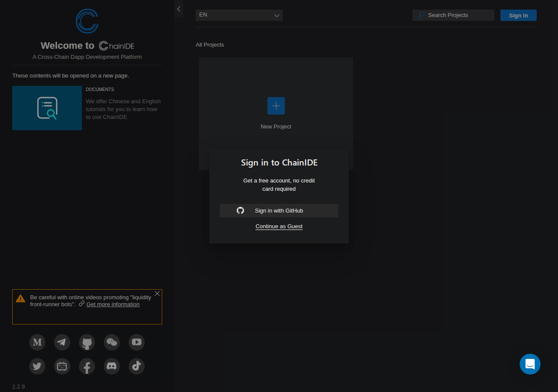This screenshot has width=558, height=392.
Task: Select Continue as Guest link
Action: tap(279, 226)
